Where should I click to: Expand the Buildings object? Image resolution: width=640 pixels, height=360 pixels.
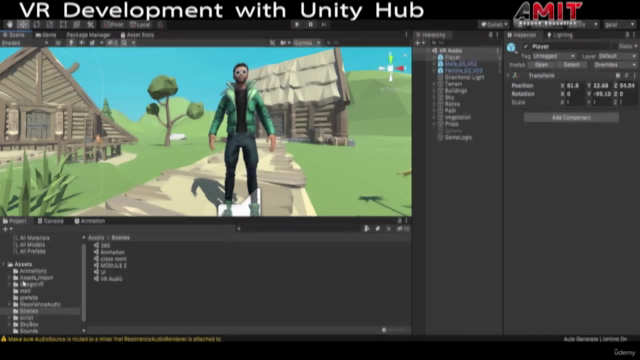tap(434, 91)
